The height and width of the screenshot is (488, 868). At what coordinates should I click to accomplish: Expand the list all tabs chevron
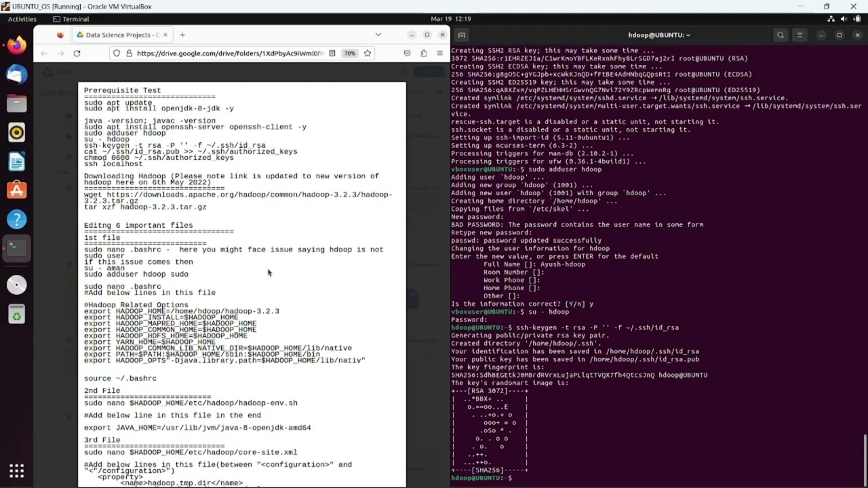(378, 35)
